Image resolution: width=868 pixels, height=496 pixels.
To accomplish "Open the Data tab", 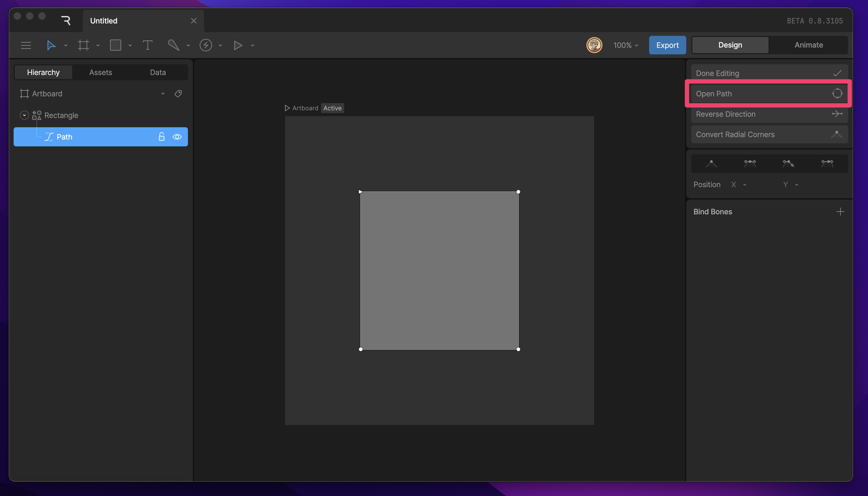I will (x=158, y=73).
